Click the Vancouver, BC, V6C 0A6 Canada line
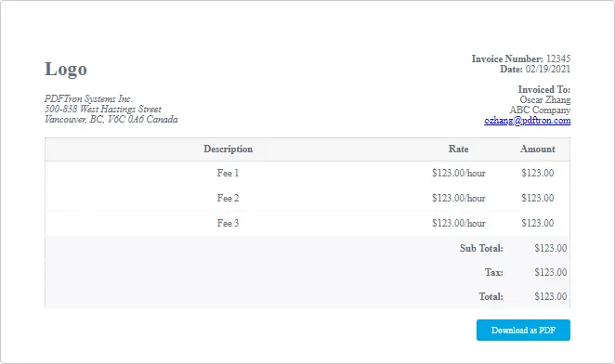The width and height of the screenshot is (615, 364). click(x=111, y=119)
